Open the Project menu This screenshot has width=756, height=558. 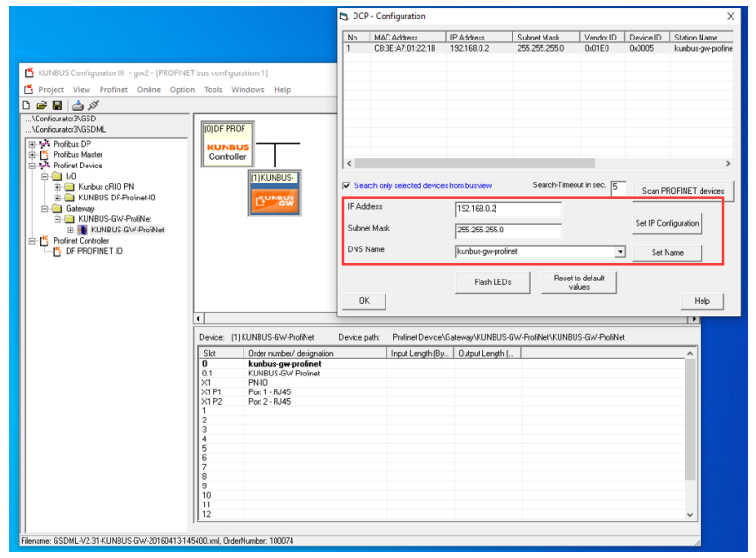[51, 89]
